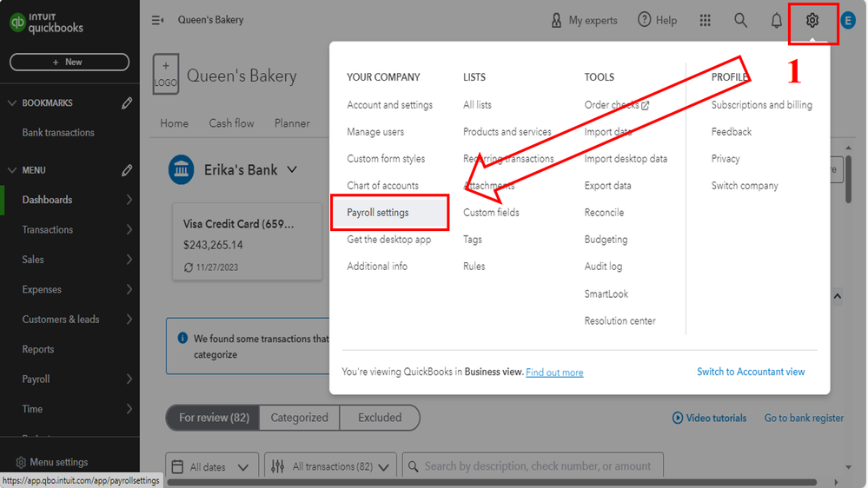Click the external link icon by Order checks
The height and width of the screenshot is (488, 868).
click(645, 105)
